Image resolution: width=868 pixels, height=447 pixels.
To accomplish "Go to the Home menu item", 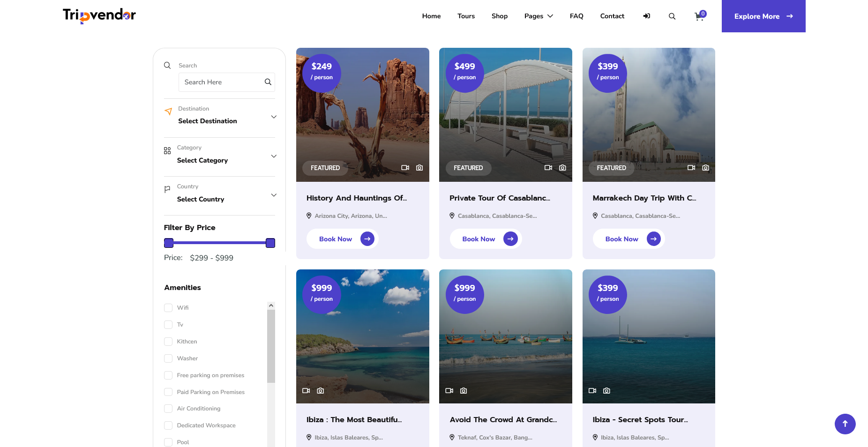I will pyautogui.click(x=431, y=16).
